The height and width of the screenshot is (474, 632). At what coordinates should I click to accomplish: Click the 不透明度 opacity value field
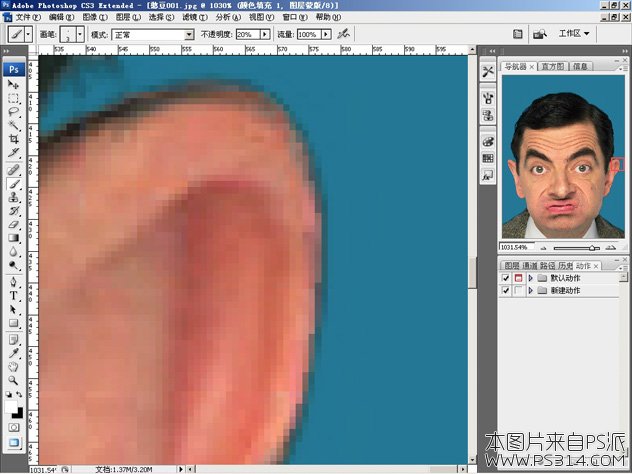point(246,34)
